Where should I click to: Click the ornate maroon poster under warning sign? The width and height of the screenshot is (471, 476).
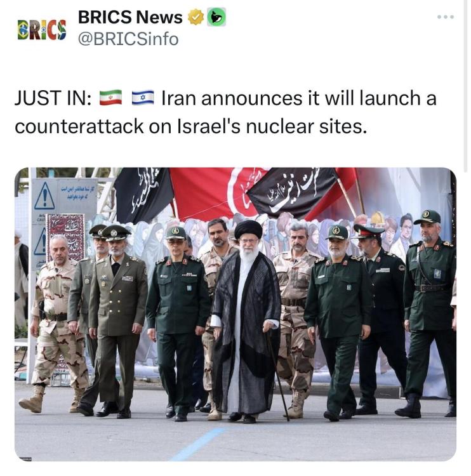(65, 235)
